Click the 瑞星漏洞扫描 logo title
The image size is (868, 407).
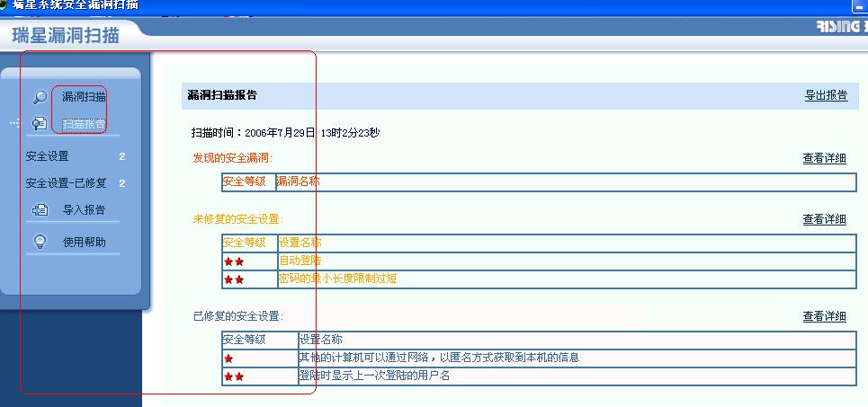click(66, 35)
